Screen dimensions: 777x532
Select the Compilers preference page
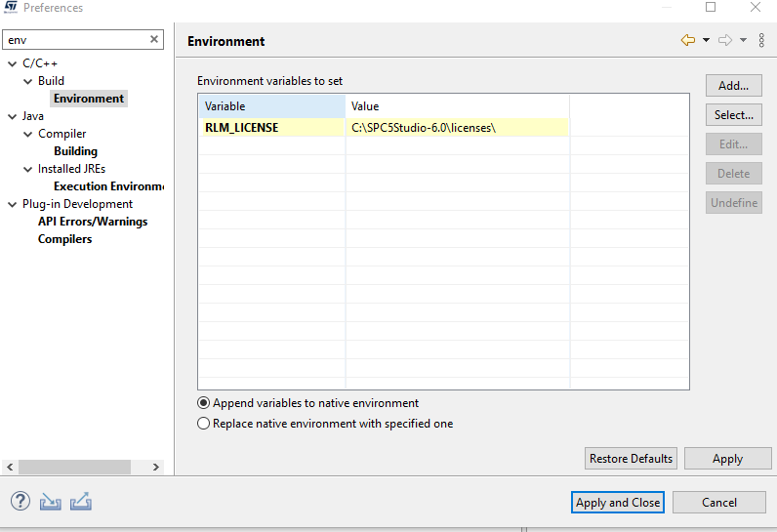point(64,239)
